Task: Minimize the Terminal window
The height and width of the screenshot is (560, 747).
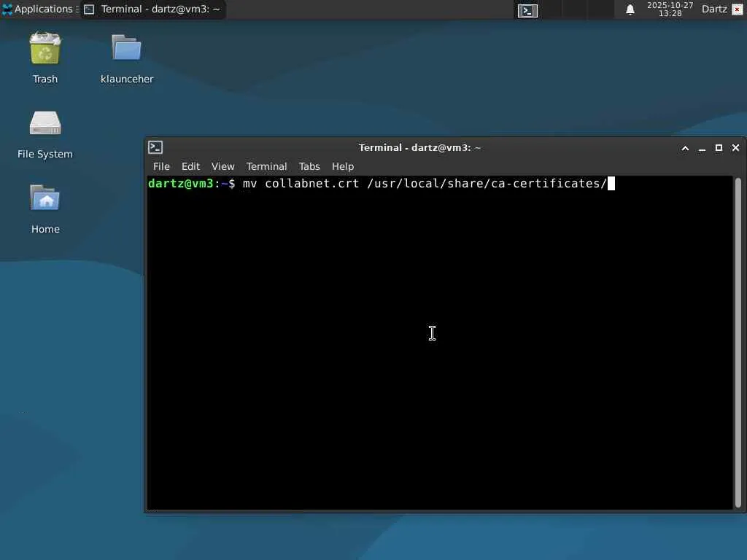Action: [x=702, y=148]
